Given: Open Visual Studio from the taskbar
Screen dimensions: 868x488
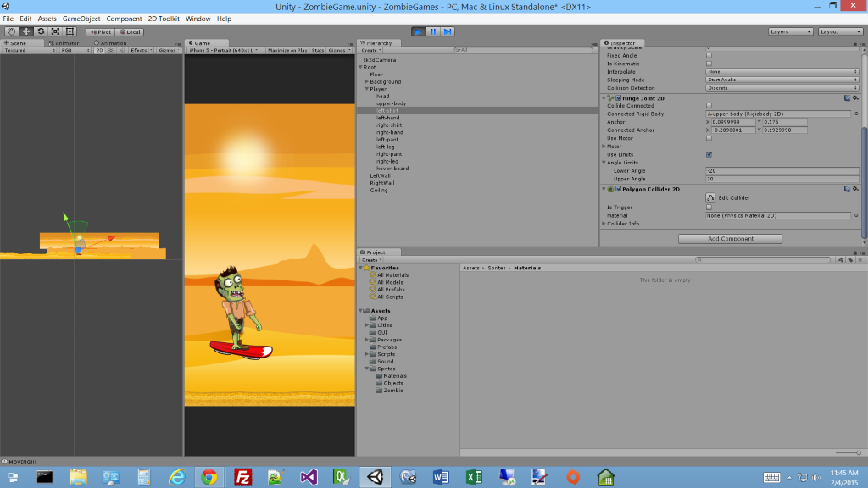Looking at the screenshot, I should click(x=309, y=477).
